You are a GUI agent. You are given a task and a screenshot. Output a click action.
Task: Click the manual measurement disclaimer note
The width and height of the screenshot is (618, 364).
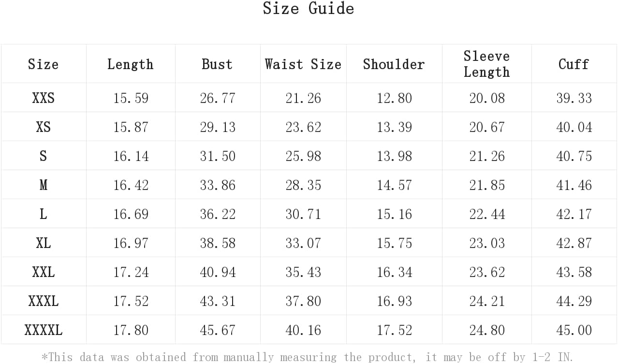[x=308, y=357]
